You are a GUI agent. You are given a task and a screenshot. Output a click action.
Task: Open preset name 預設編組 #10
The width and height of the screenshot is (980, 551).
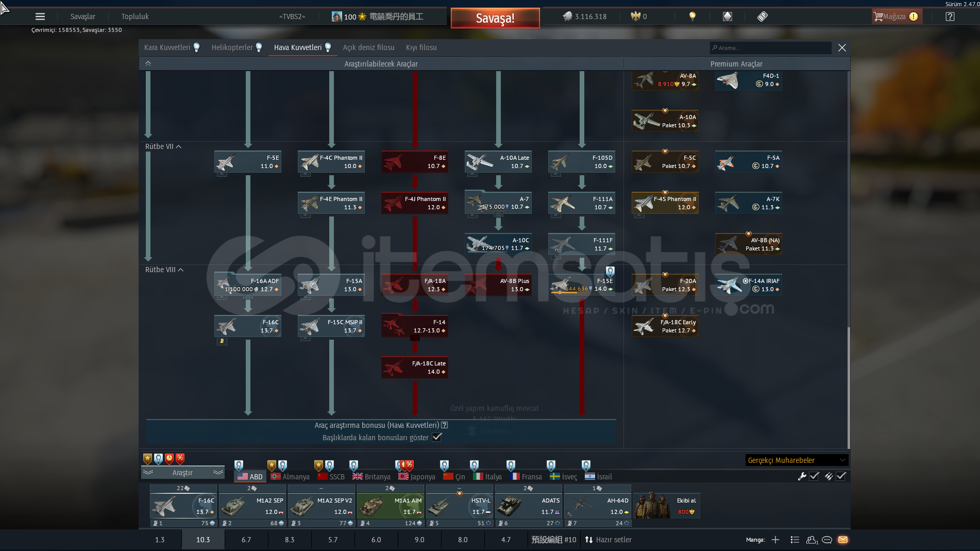tap(554, 540)
